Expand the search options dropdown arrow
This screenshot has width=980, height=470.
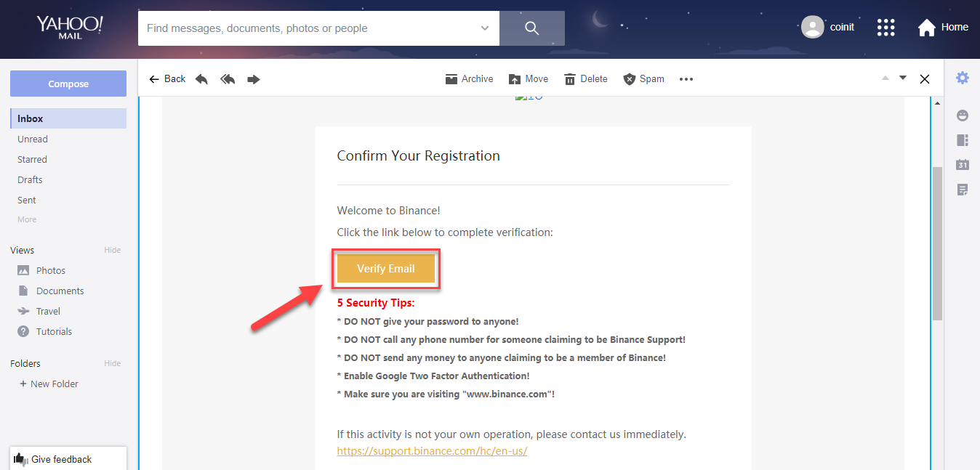[x=485, y=28]
